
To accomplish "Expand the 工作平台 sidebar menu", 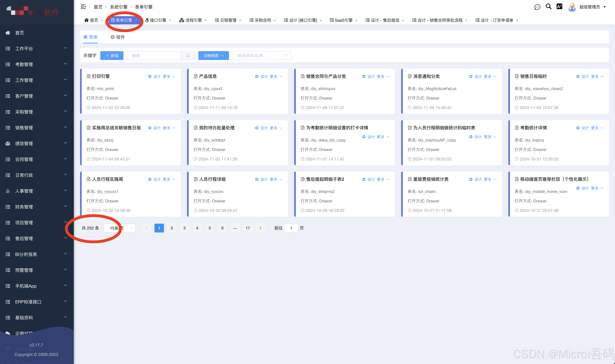I will click(x=37, y=49).
